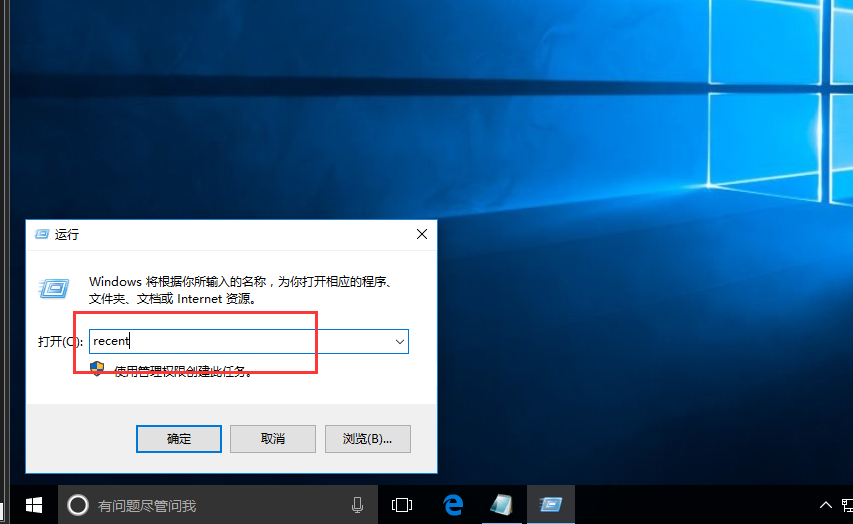Open the notebook app icon on taskbar
The height and width of the screenshot is (524, 853).
coord(501,505)
